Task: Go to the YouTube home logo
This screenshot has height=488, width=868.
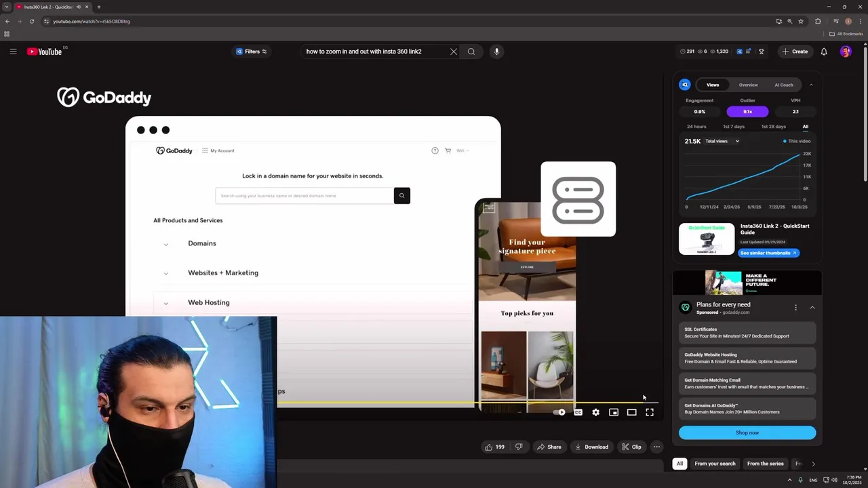Action: tap(45, 52)
